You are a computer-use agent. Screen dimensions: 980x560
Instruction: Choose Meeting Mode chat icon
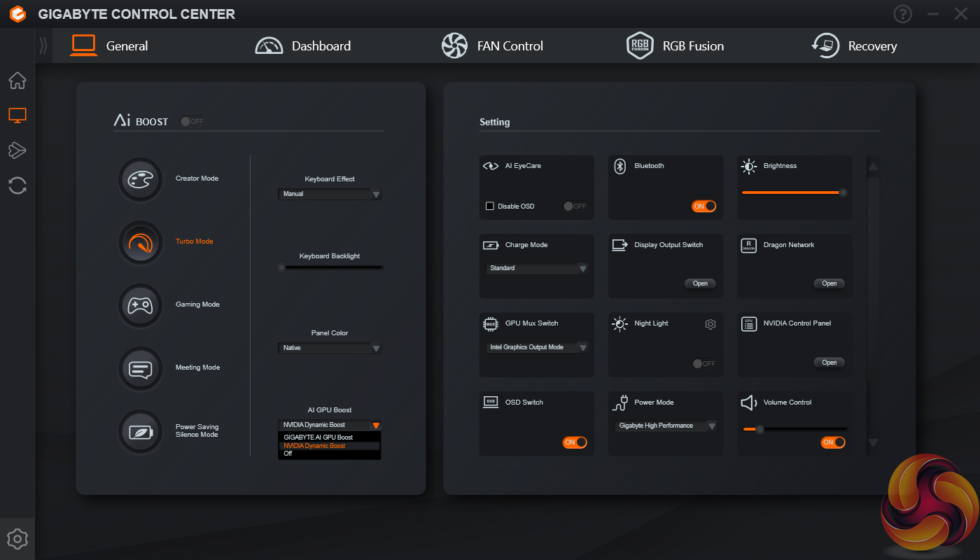(140, 368)
